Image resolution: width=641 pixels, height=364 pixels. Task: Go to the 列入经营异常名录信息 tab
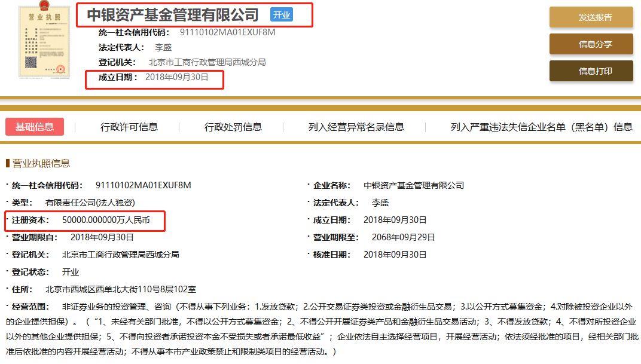coord(356,127)
